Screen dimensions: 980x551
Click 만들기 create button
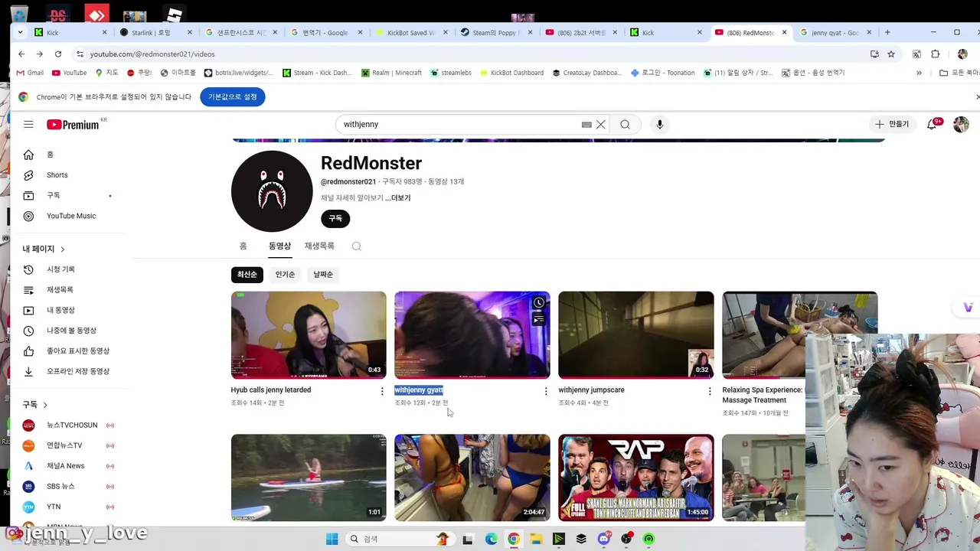coord(892,124)
